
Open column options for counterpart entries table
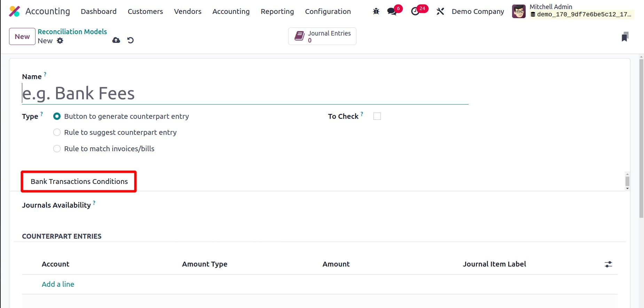608,264
